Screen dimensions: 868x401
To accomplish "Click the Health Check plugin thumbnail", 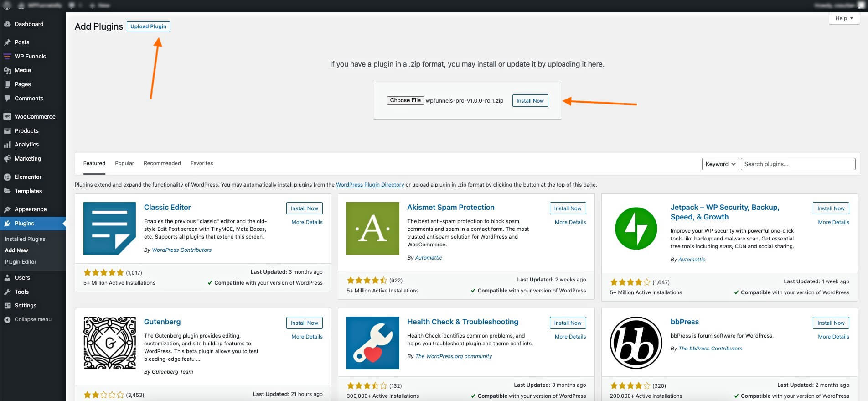I will click(x=373, y=343).
